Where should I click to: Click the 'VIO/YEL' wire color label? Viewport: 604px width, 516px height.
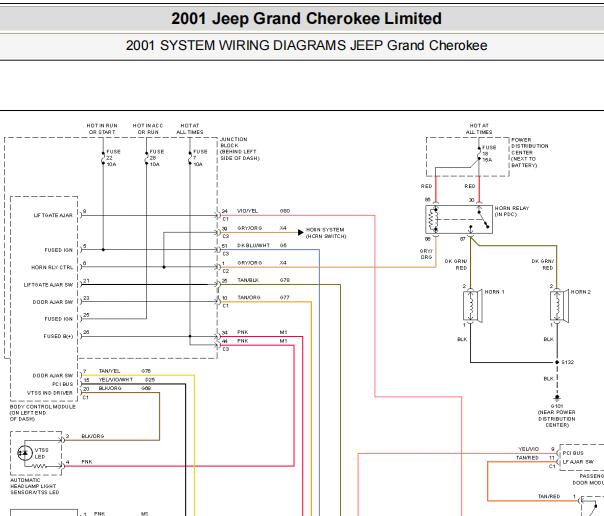point(247,211)
